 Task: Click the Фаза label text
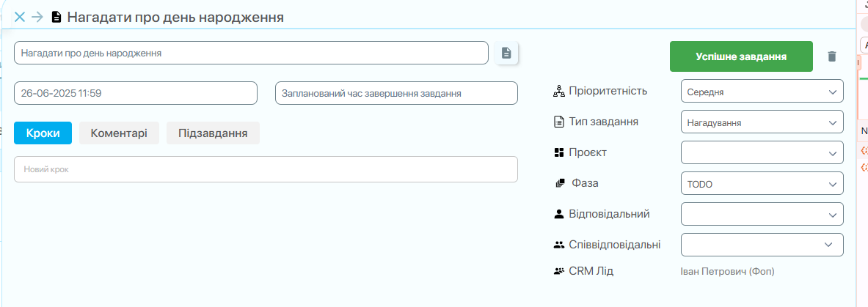click(585, 183)
